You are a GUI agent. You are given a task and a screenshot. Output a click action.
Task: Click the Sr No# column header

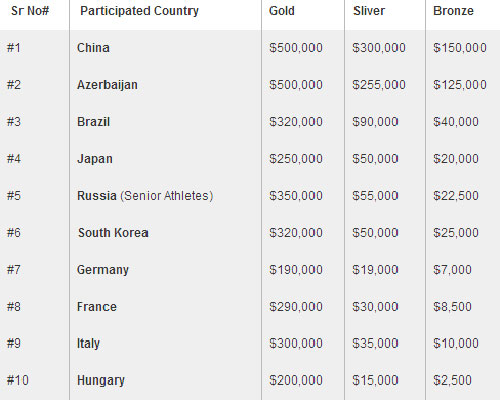point(30,11)
